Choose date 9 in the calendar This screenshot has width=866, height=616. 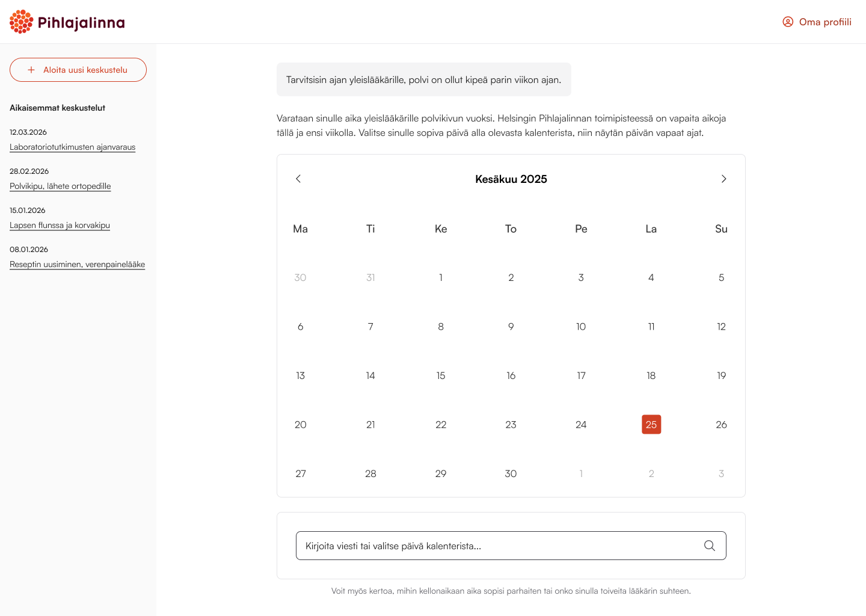[511, 327]
